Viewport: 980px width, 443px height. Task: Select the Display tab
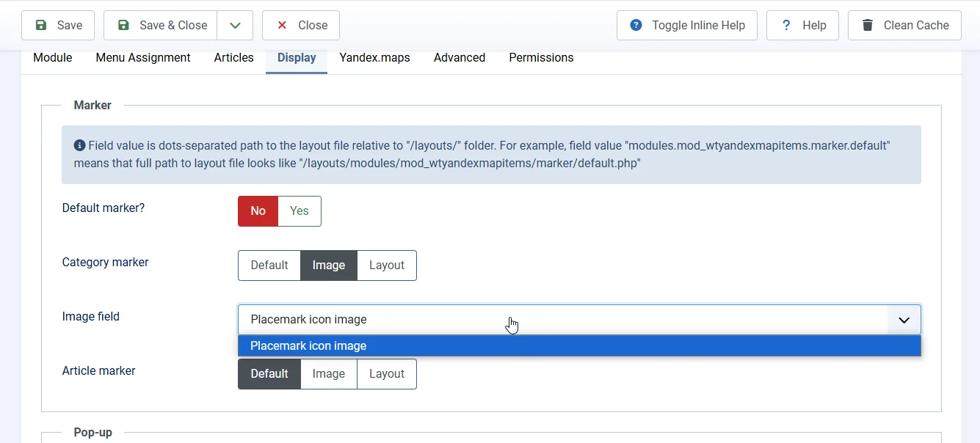pos(297,58)
